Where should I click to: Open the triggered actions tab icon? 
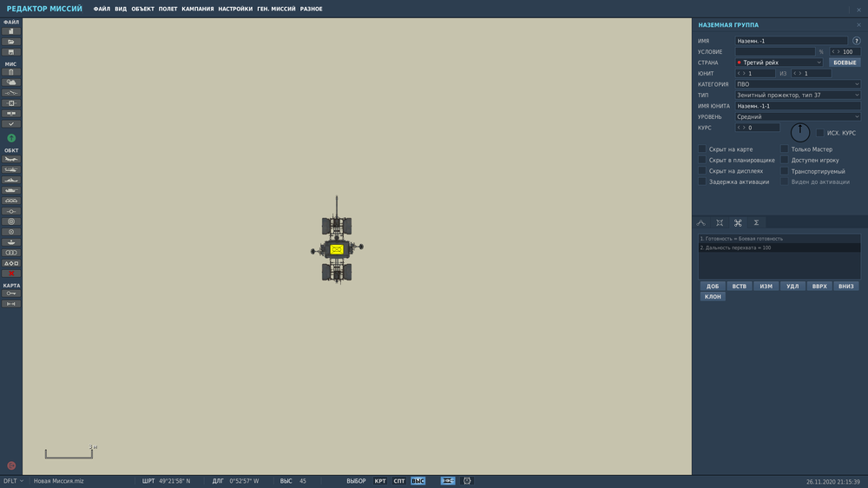tap(720, 222)
